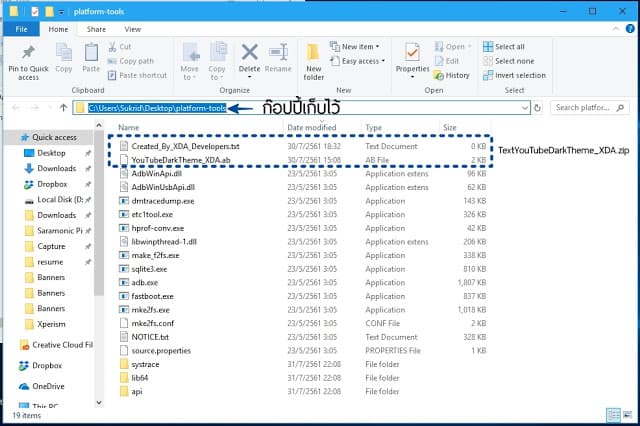Switch to the Share tab
The image size is (640, 426).
pyautogui.click(x=96, y=29)
